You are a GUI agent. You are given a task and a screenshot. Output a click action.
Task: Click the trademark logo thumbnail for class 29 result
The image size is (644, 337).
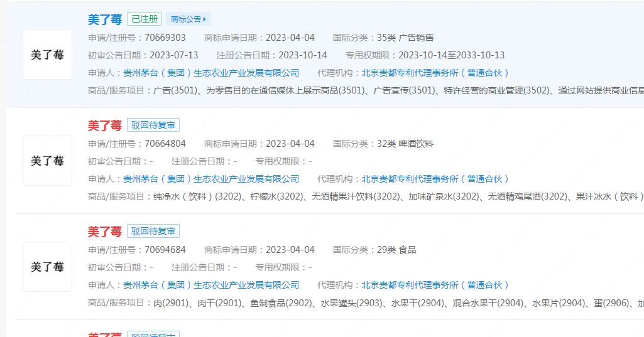(47, 267)
